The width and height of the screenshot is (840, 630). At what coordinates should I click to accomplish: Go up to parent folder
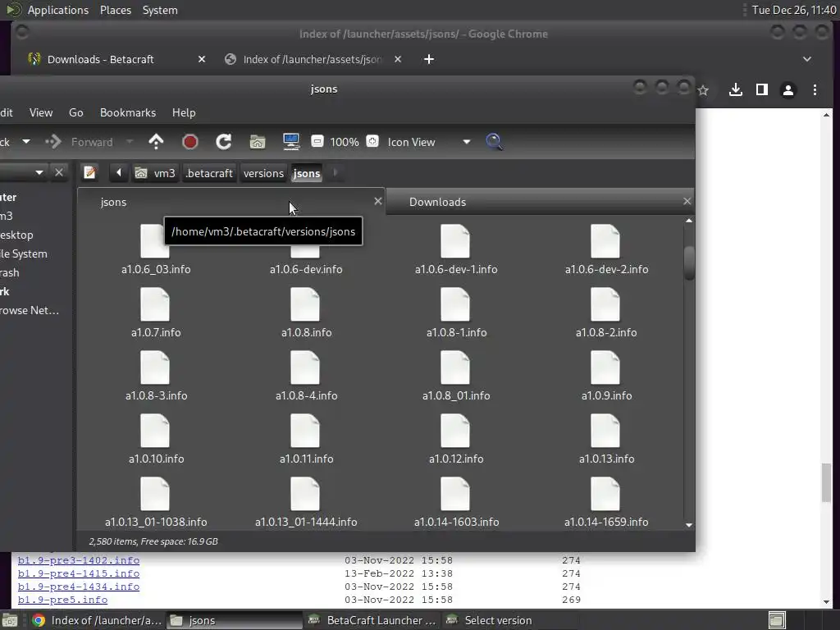[156, 142]
